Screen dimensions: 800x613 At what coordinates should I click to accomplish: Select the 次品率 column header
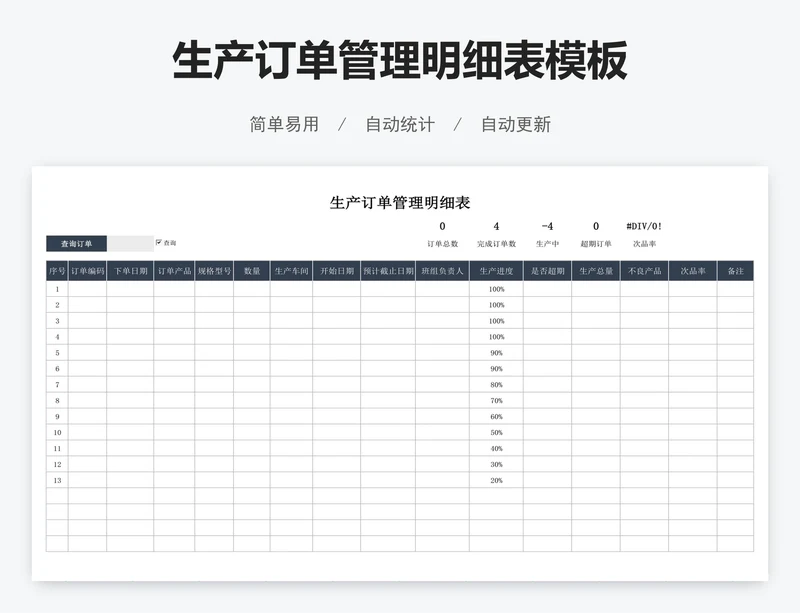coord(693,271)
